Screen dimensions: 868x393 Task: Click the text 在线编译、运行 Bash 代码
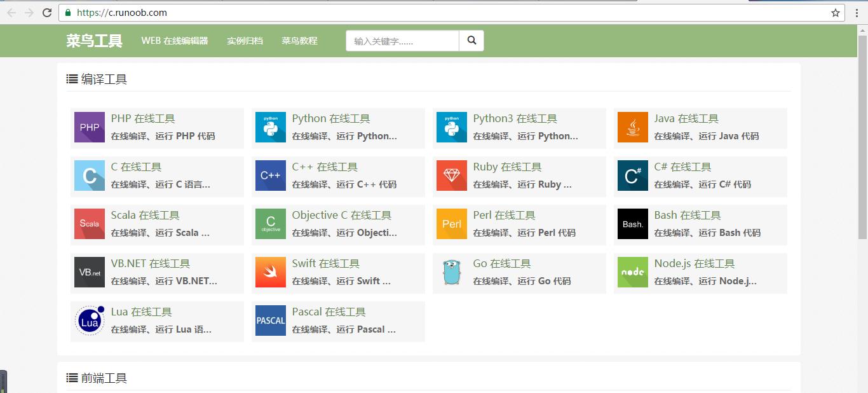tap(707, 233)
